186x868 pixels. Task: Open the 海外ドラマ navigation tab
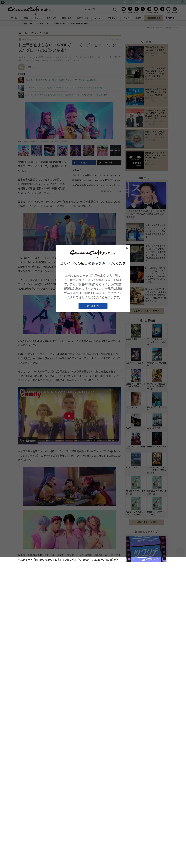(51, 18)
